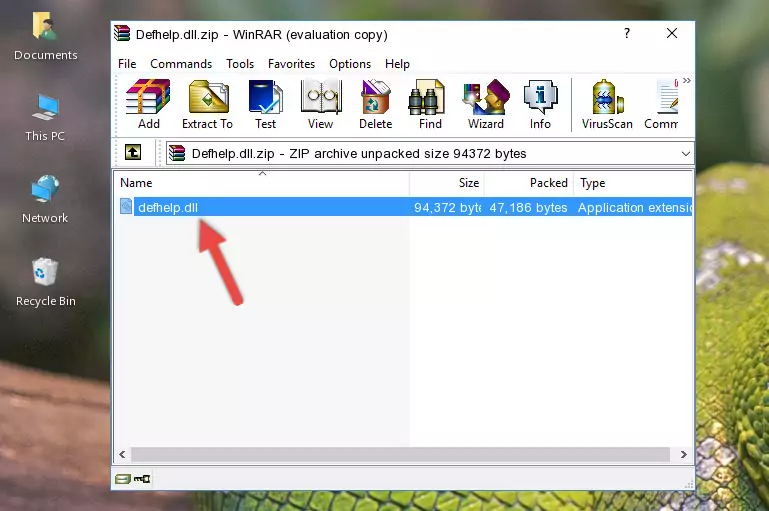
Task: Click the question mark help button
Action: click(627, 33)
